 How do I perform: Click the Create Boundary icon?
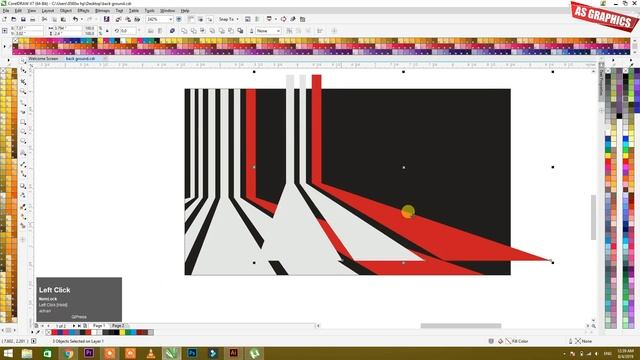tap(240, 31)
